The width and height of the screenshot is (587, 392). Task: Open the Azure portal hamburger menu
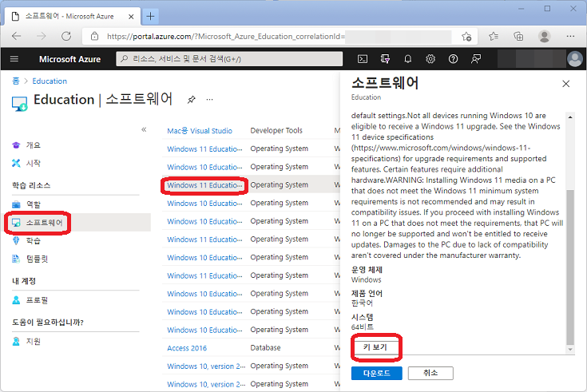tap(14, 59)
